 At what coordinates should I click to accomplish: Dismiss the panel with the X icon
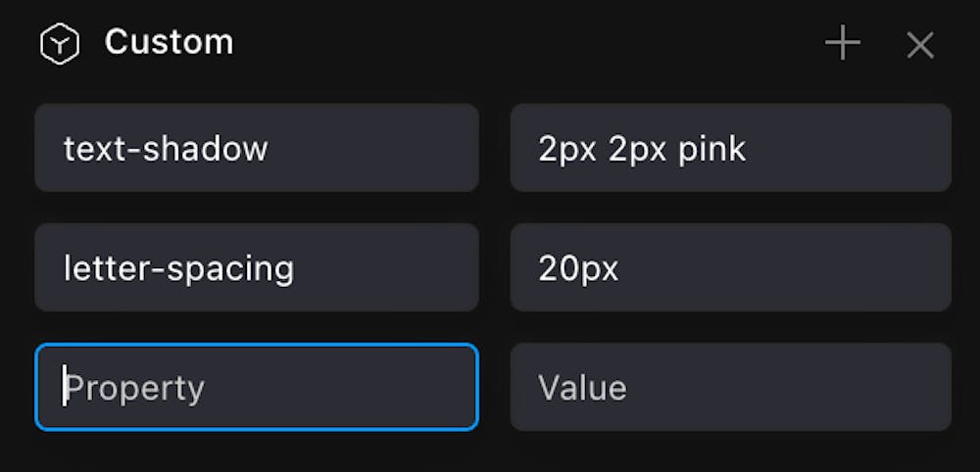(919, 45)
